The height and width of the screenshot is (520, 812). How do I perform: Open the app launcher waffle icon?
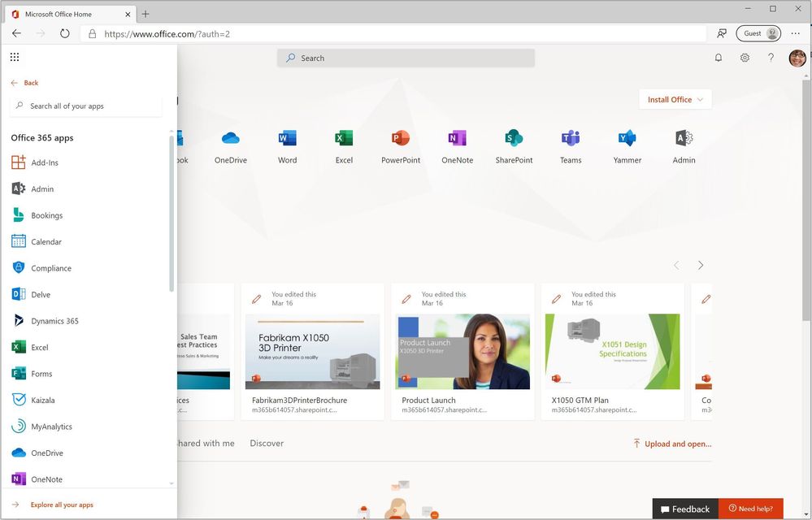(15, 57)
